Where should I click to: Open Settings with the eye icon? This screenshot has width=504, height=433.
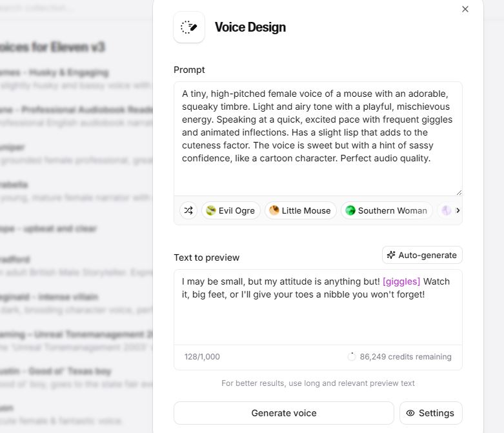tap(430, 413)
